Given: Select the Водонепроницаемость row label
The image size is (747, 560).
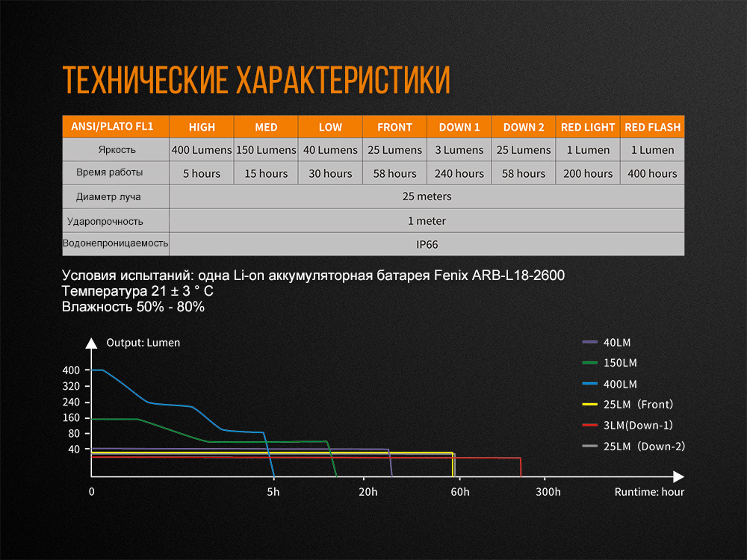Looking at the screenshot, I should click(116, 243).
